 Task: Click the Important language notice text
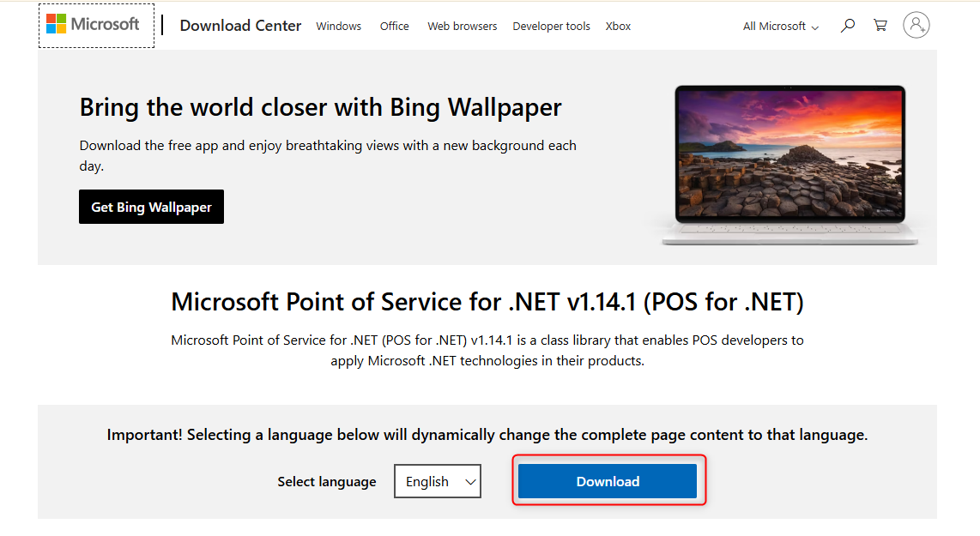pyautogui.click(x=487, y=435)
